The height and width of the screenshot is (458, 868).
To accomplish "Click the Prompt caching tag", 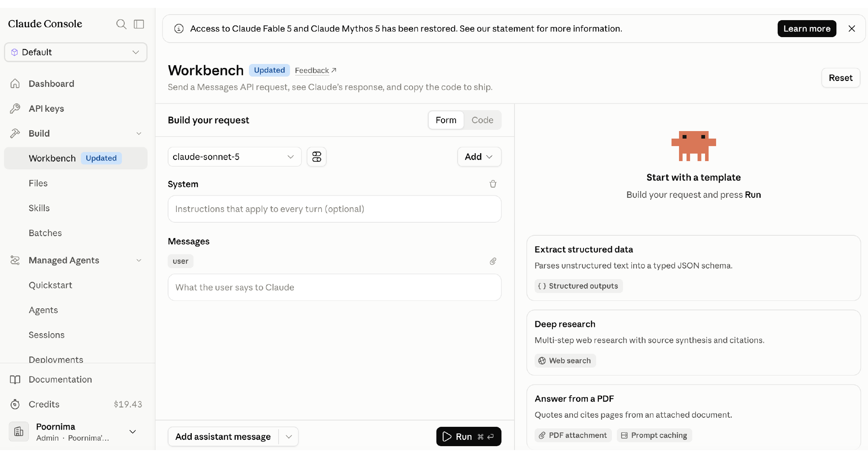I will (654, 435).
